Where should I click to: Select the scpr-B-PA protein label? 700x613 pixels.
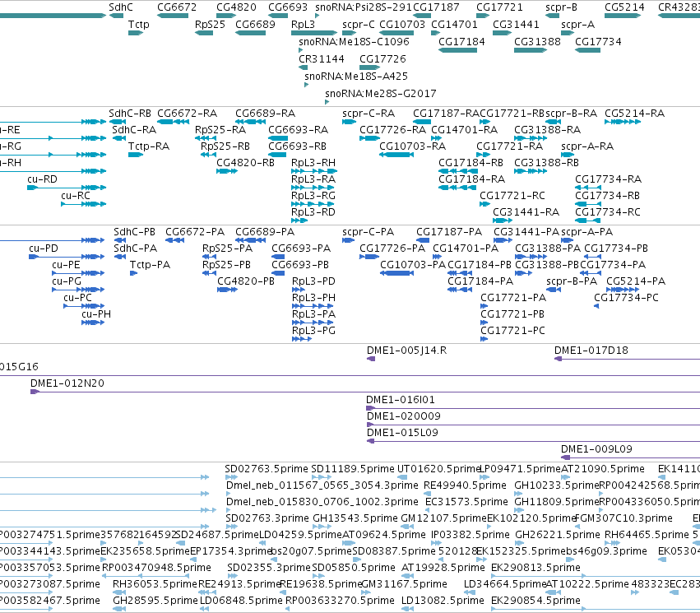pyautogui.click(x=572, y=281)
